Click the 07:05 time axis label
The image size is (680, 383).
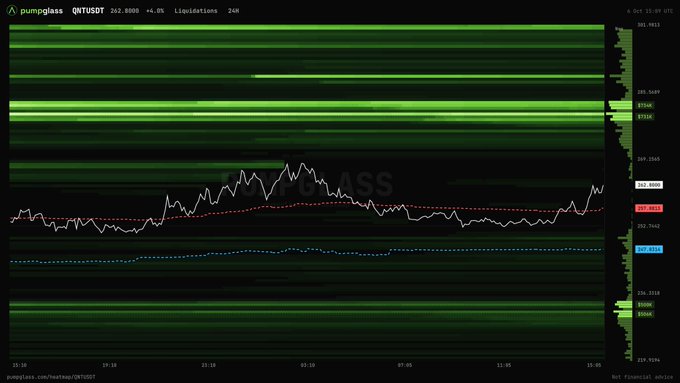[x=405, y=365]
